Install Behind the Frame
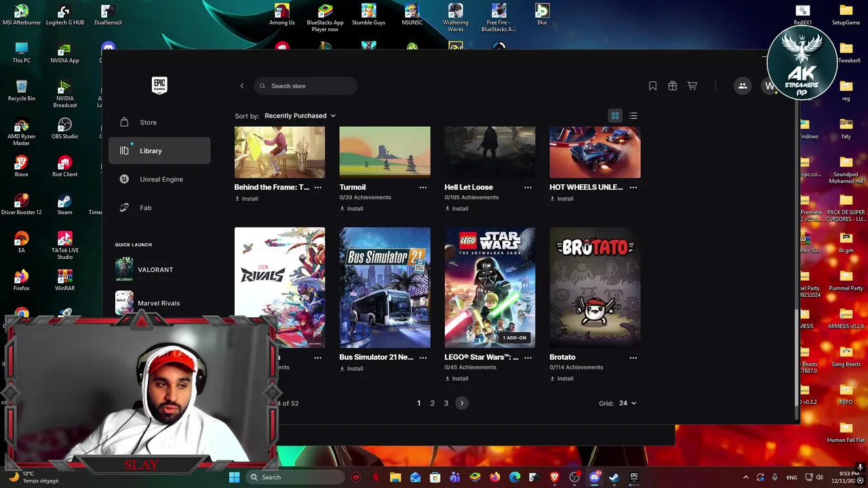868x488 pixels. click(246, 199)
